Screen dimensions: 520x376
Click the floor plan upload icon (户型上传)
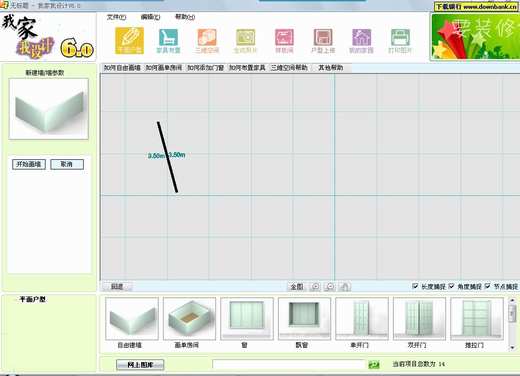323,41
